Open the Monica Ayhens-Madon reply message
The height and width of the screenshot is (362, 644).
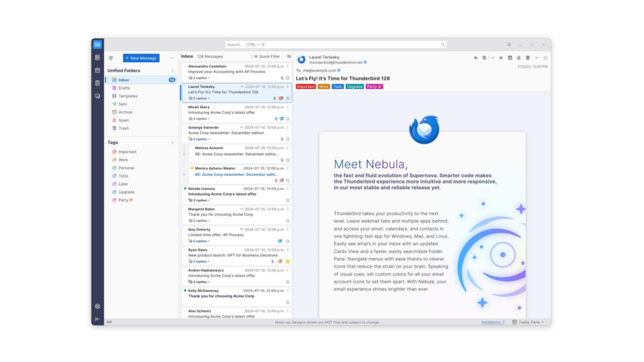(240, 173)
